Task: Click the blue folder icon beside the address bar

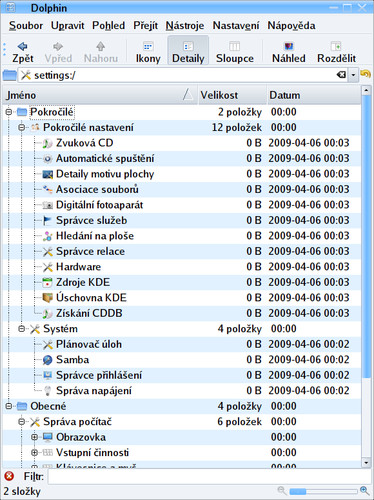Action: [9, 75]
